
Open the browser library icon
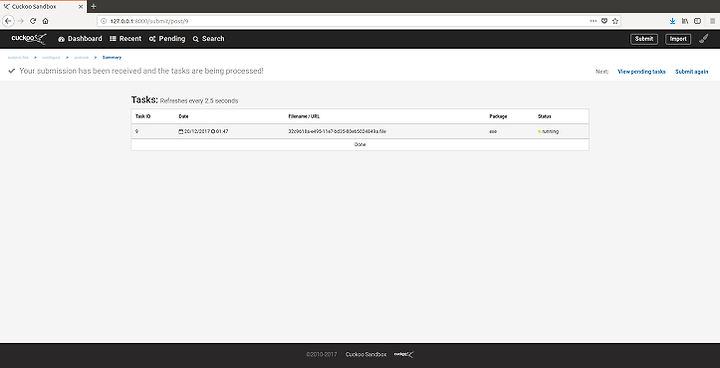tap(685, 21)
